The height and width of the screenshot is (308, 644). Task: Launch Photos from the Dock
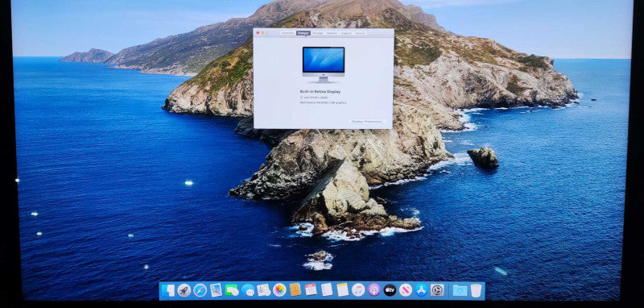pyautogui.click(x=279, y=290)
